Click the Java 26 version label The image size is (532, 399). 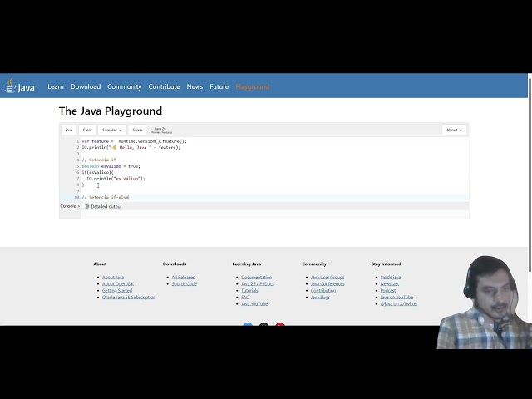(x=160, y=131)
